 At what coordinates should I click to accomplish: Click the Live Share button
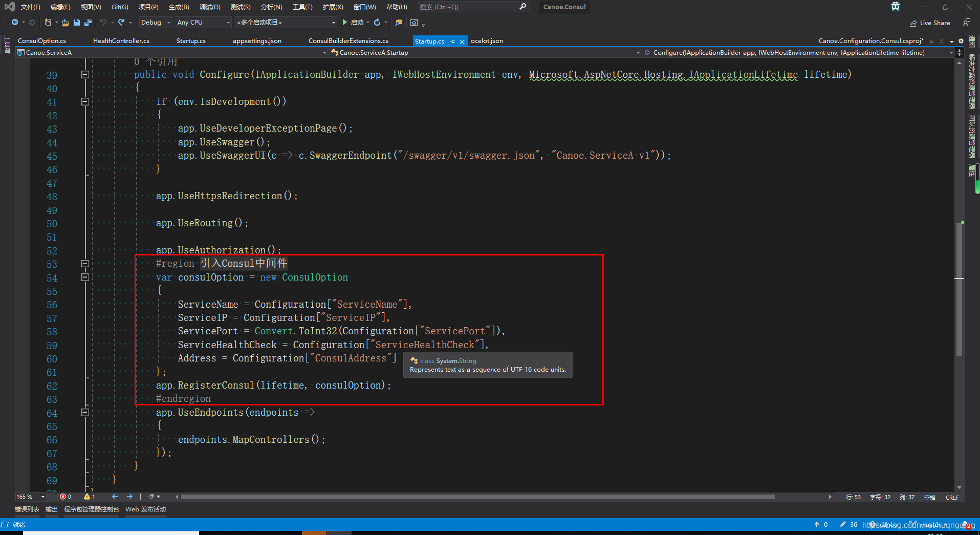click(930, 23)
